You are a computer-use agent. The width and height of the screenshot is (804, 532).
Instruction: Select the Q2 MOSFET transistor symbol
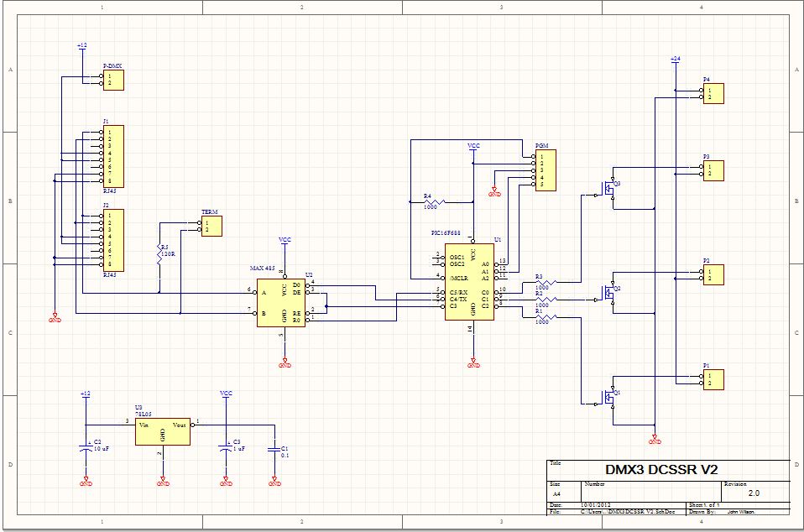click(608, 295)
